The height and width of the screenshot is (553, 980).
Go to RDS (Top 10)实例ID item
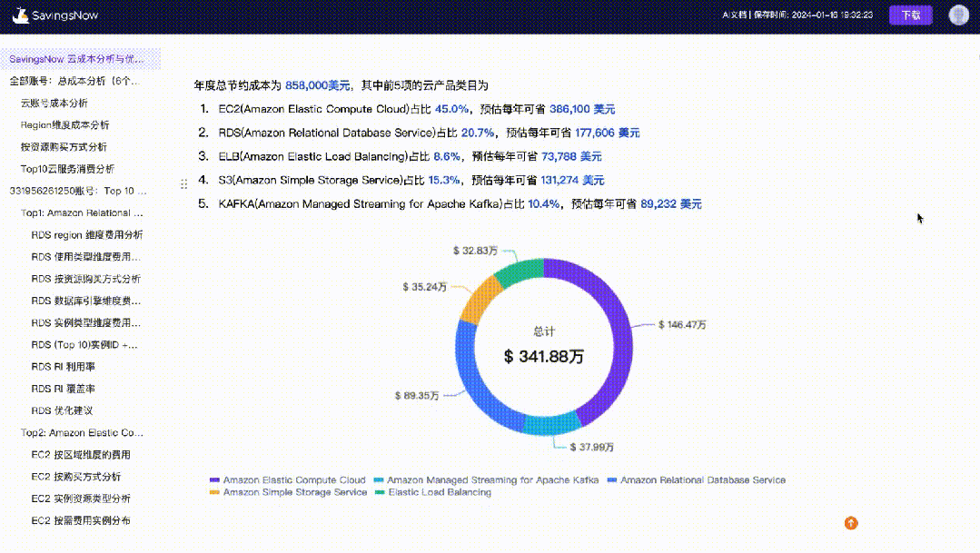(84, 345)
